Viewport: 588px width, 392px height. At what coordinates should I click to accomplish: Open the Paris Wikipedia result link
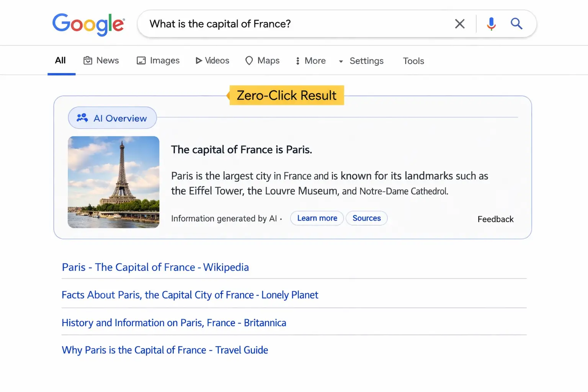point(155,267)
